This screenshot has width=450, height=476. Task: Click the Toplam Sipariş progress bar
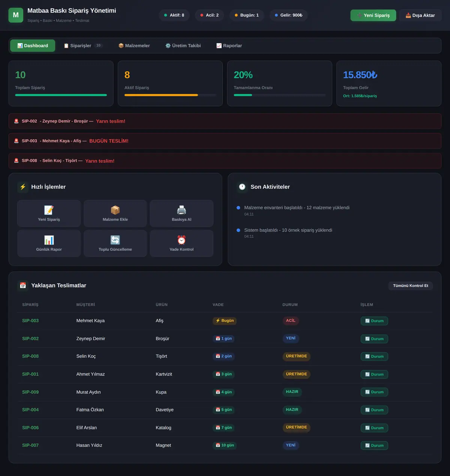[61, 95]
